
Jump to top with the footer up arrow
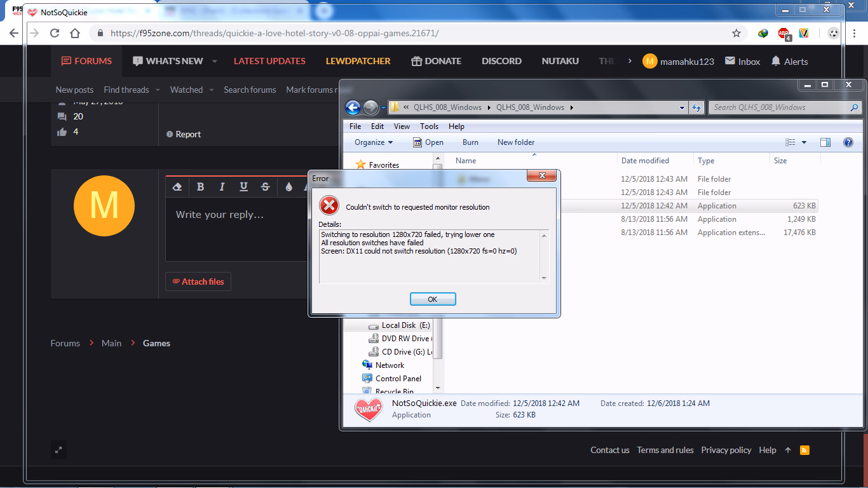pyautogui.click(x=788, y=450)
